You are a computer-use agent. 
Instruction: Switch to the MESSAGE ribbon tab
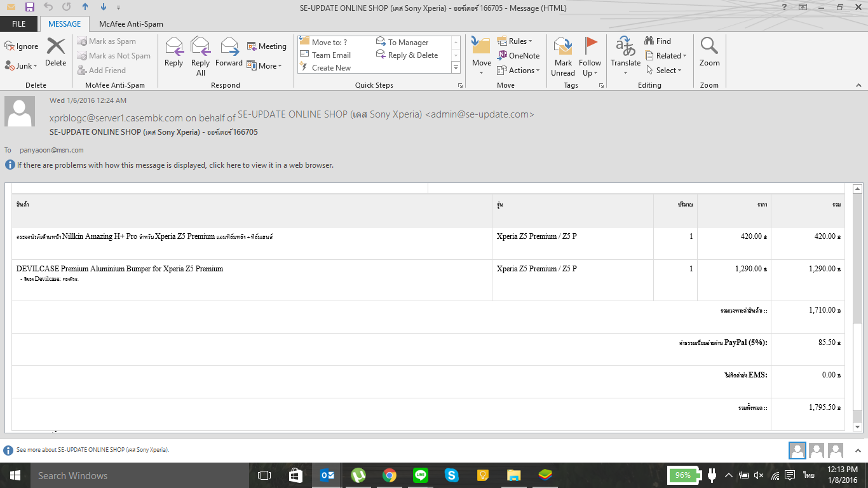point(65,24)
